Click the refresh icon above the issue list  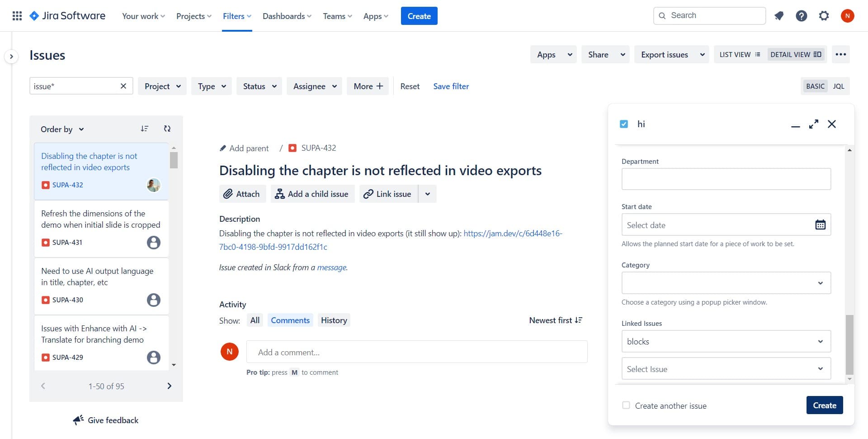tap(167, 129)
